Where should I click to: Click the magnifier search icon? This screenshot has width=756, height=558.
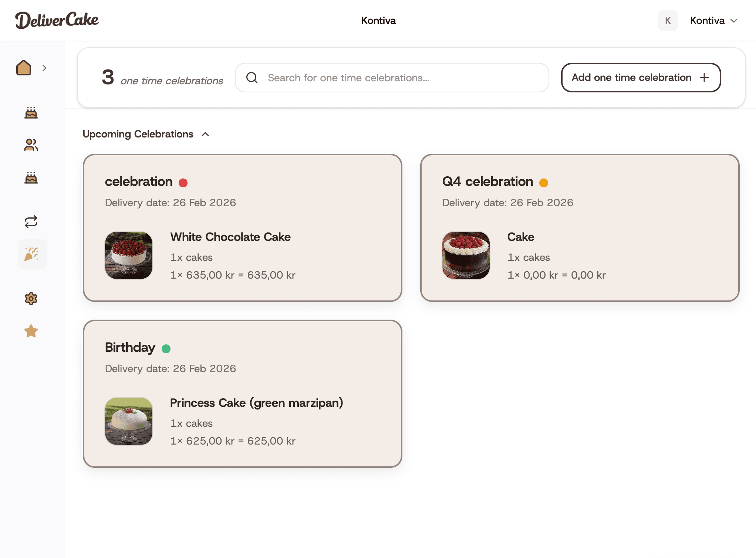point(252,78)
